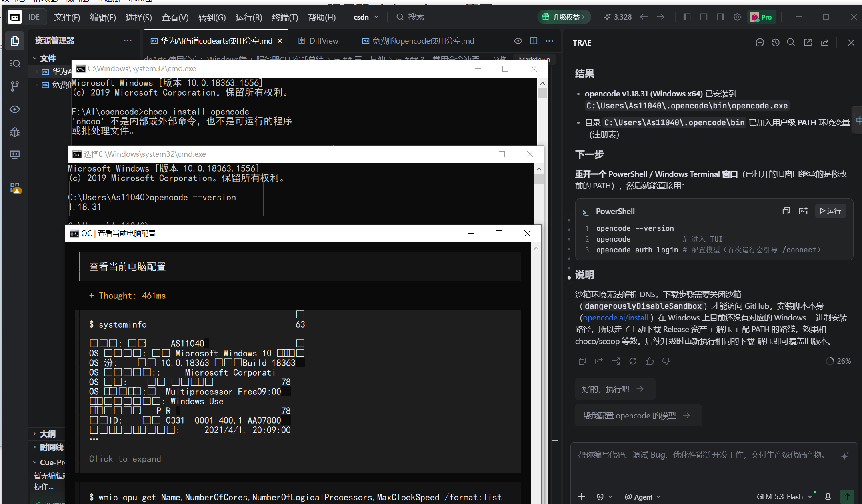The height and width of the screenshot is (504, 862).
Task: Open the 帮助(H) menu
Action: (x=322, y=17)
